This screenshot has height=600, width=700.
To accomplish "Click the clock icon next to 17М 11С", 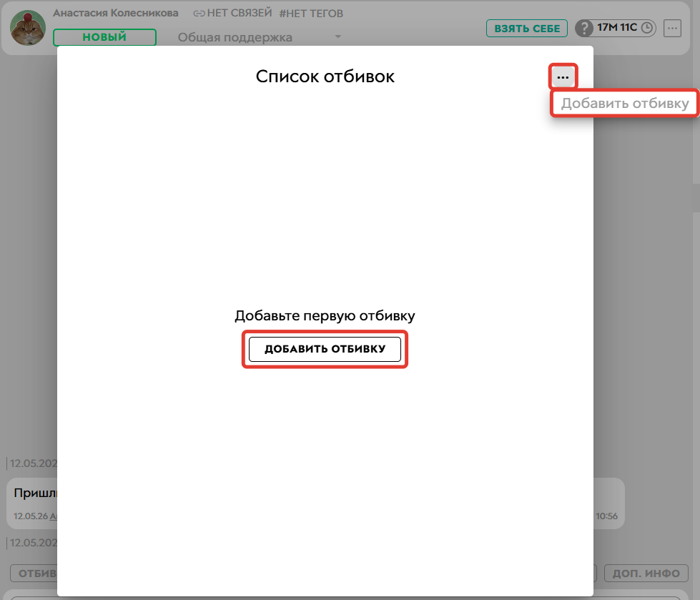I will pyautogui.click(x=646, y=28).
